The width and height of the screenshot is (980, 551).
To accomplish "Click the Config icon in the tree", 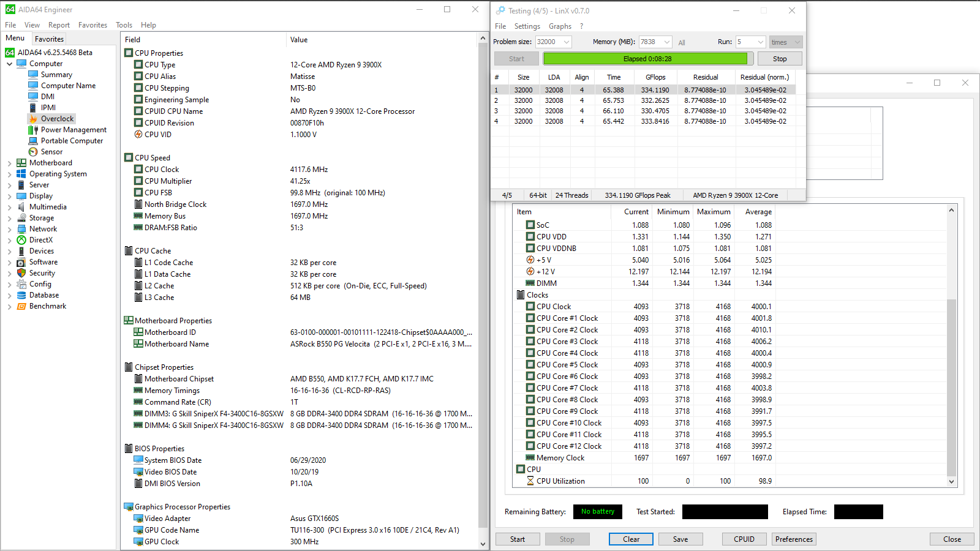I will [x=21, y=284].
